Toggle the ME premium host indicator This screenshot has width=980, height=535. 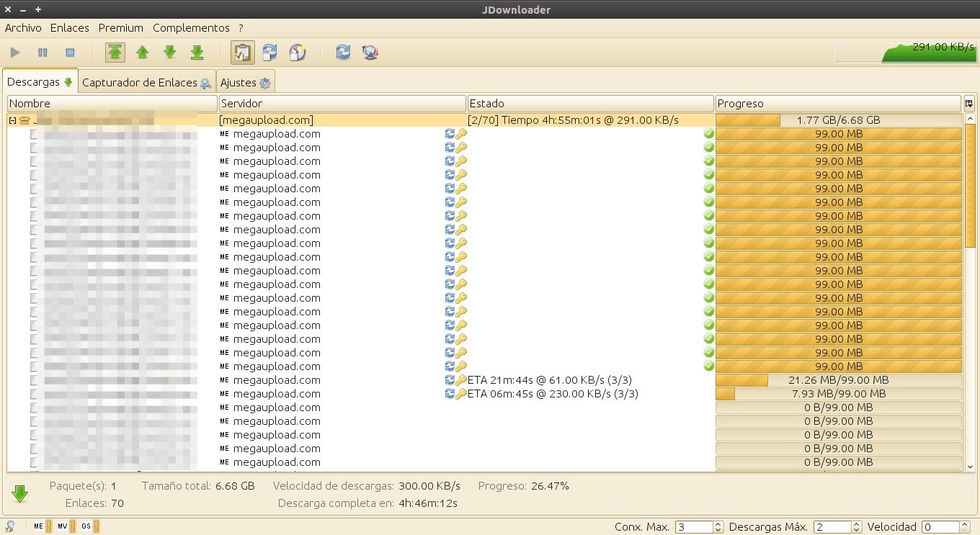coord(43,526)
